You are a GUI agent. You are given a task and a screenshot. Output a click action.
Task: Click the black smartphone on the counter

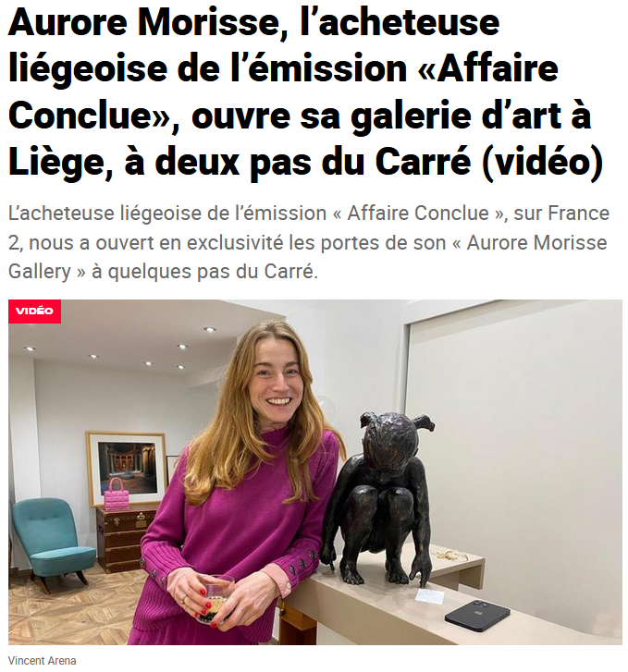(477, 615)
